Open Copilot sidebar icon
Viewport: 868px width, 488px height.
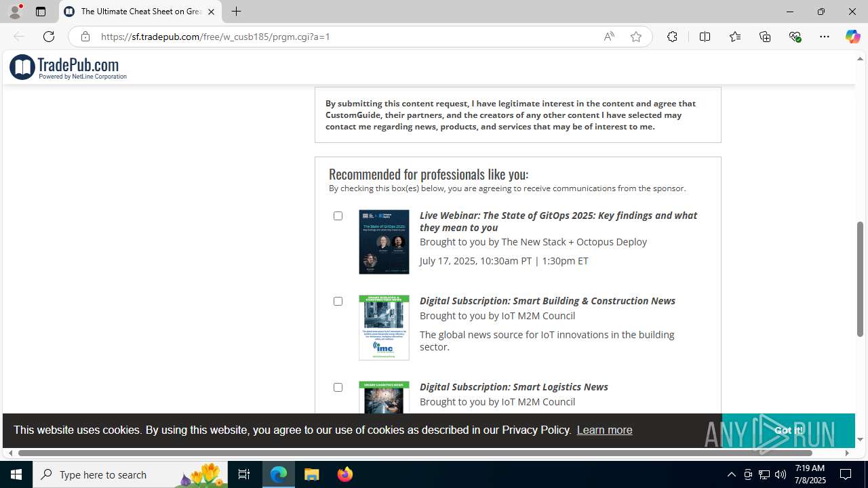[852, 37]
